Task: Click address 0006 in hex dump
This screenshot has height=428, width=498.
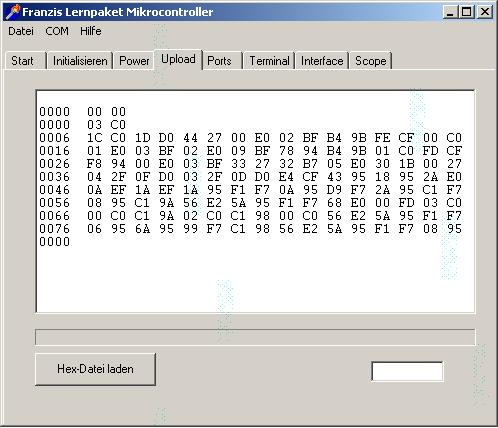Action: [55, 138]
